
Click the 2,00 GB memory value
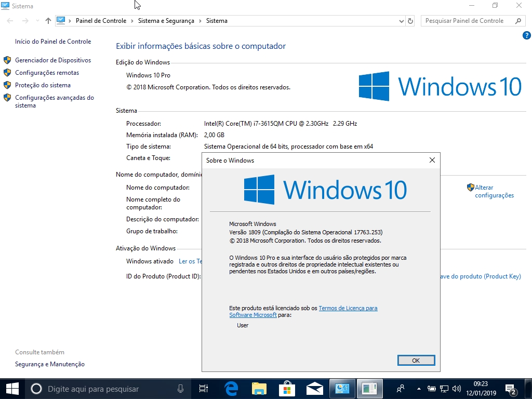click(x=214, y=135)
